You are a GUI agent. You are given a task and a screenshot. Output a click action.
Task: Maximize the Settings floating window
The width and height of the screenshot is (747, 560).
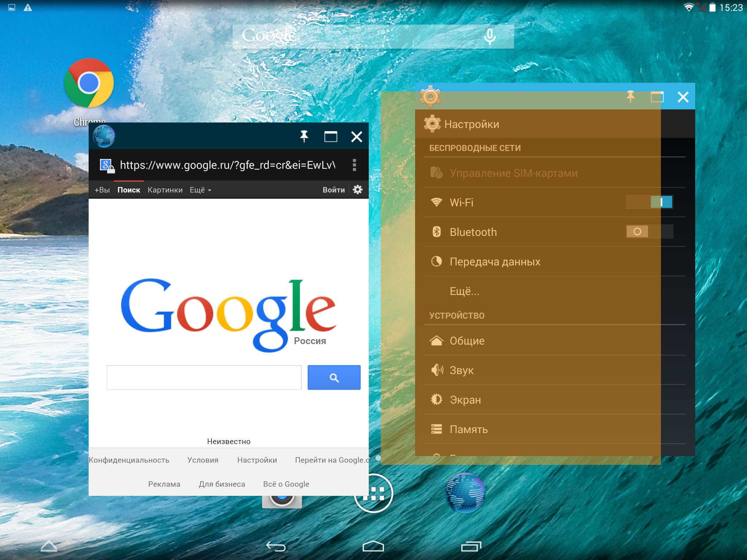coord(657,97)
